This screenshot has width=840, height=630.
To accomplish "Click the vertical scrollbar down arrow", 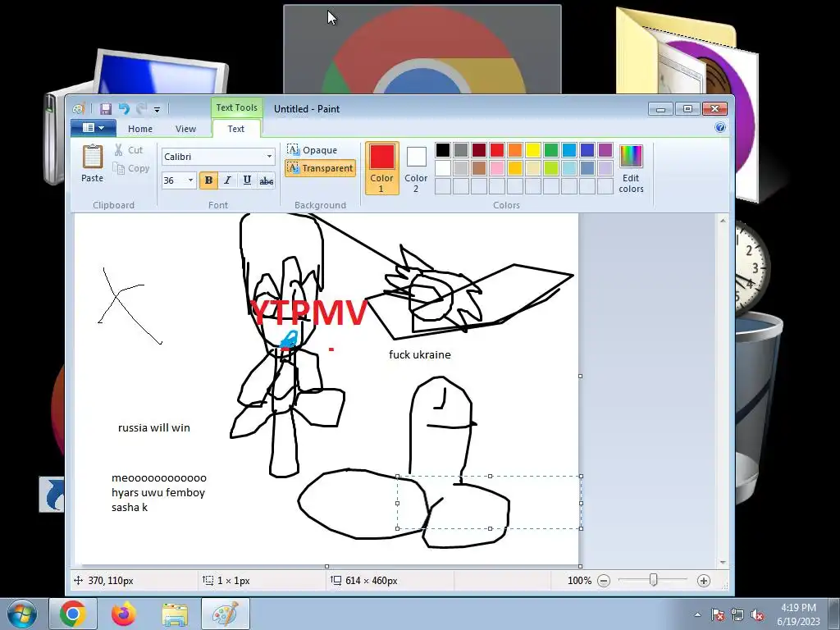I will 724,562.
